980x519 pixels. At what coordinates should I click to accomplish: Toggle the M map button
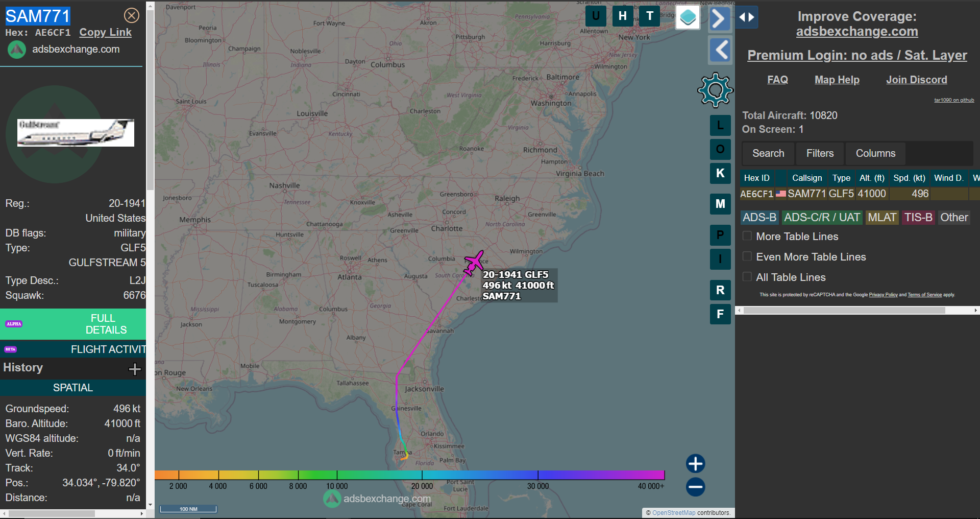tap(720, 204)
